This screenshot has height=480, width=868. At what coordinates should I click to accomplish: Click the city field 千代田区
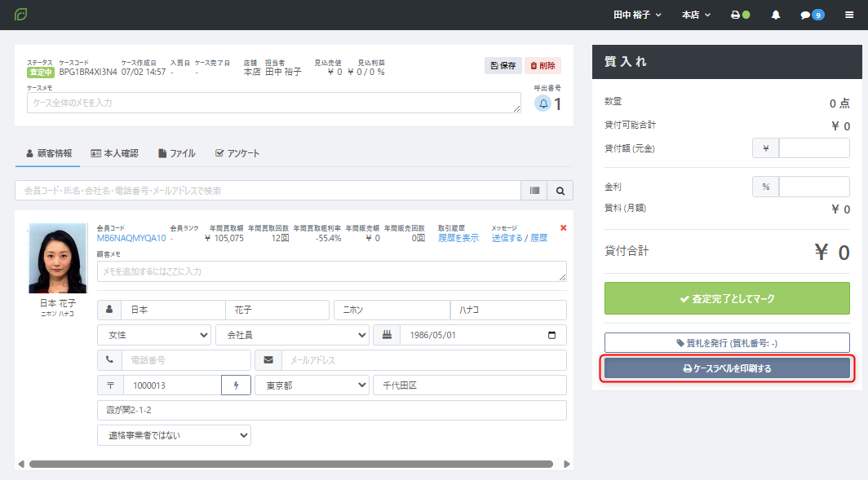tap(470, 385)
